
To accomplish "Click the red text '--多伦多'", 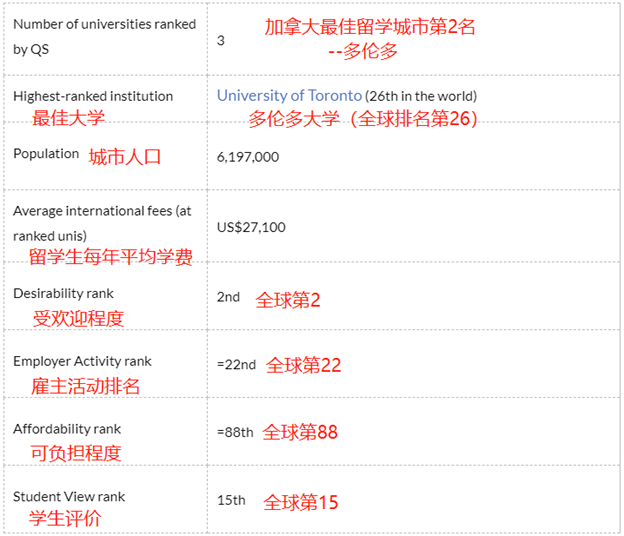I will coord(363,51).
